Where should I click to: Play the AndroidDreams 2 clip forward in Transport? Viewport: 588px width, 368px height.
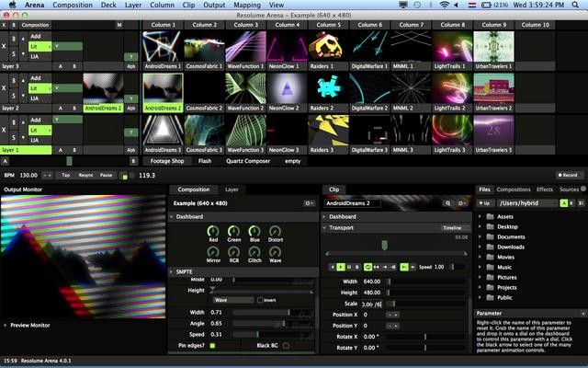pyautogui.click(x=341, y=267)
